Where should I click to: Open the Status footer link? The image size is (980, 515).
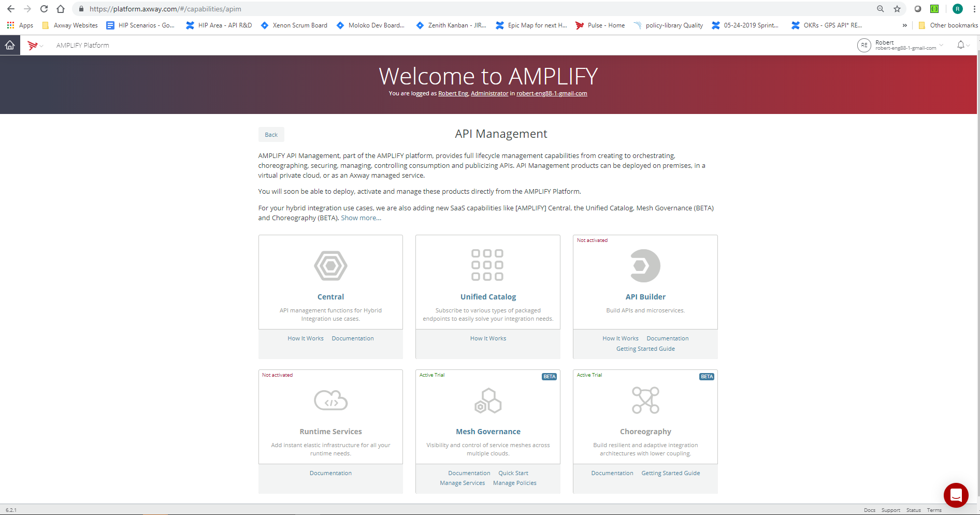tap(914, 510)
